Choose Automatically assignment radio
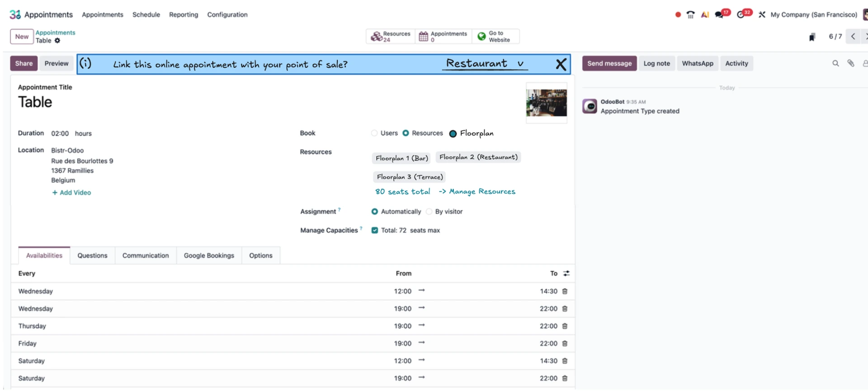Viewport: 868px width, 391px height. point(374,212)
